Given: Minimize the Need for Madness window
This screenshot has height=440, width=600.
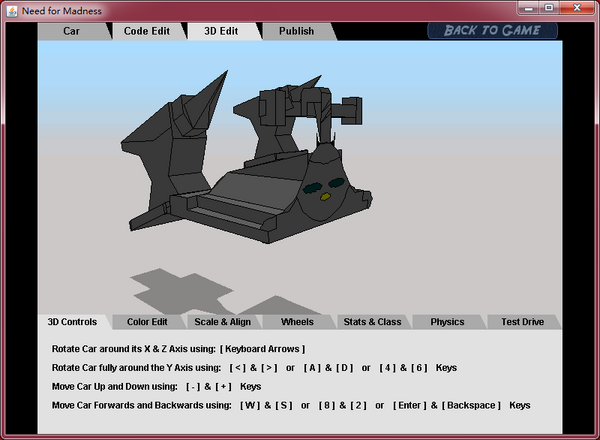Looking at the screenshot, I should coord(529,8).
